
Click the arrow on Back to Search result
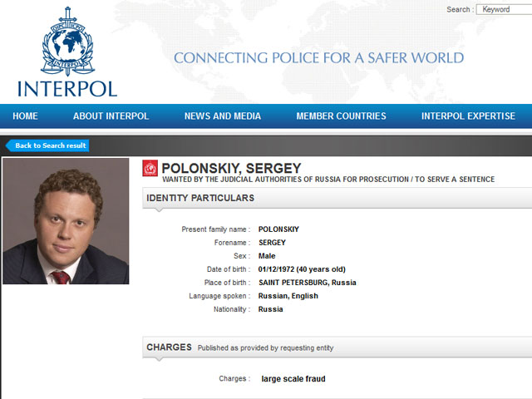(x=9, y=145)
